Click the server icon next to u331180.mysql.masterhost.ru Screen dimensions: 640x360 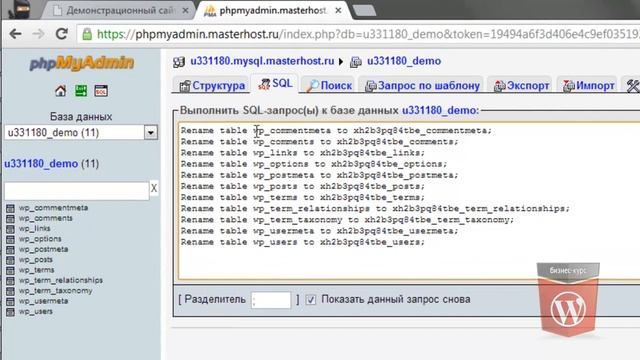(179, 62)
